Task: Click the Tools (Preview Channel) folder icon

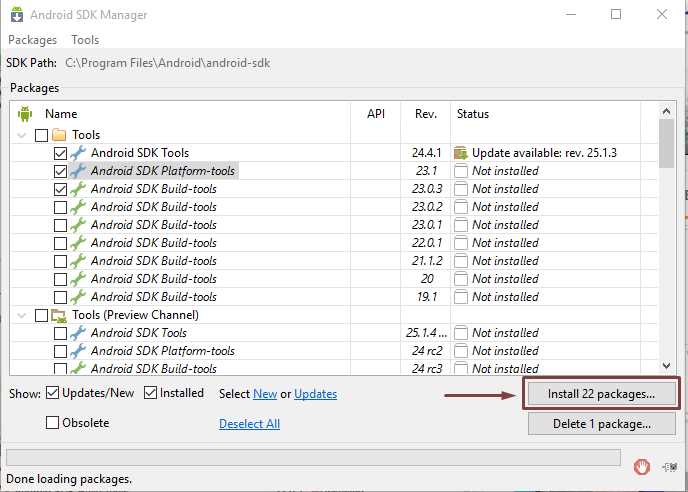Action: [59, 315]
